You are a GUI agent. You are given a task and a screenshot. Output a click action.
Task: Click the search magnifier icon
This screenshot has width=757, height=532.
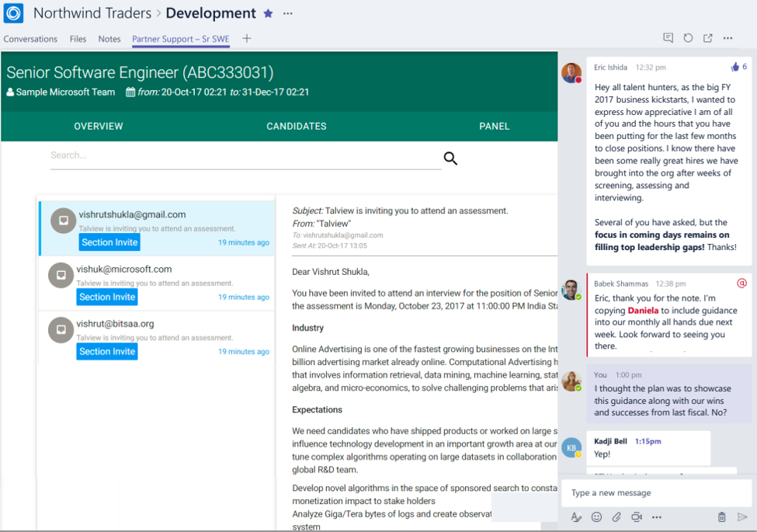pos(450,158)
